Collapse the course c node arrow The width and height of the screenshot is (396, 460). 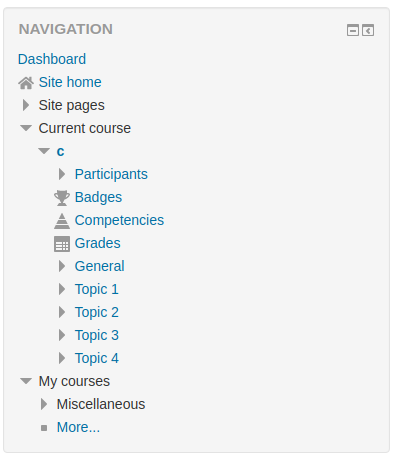[x=44, y=151]
